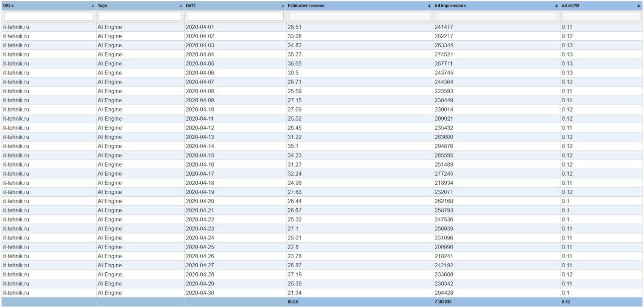This screenshot has height=308, width=644.
Task: Toggle sorting arrows on Estimated revenue header
Action: pyautogui.click(x=429, y=6)
